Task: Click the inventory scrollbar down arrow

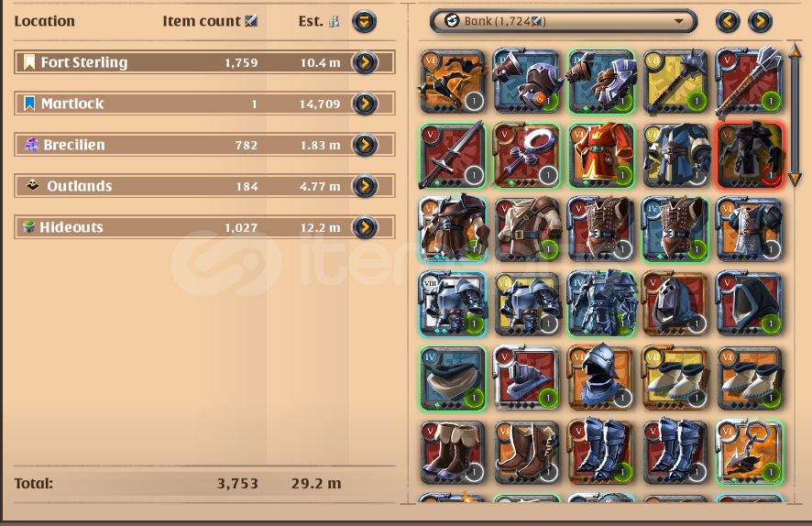Action: pyautogui.click(x=795, y=180)
